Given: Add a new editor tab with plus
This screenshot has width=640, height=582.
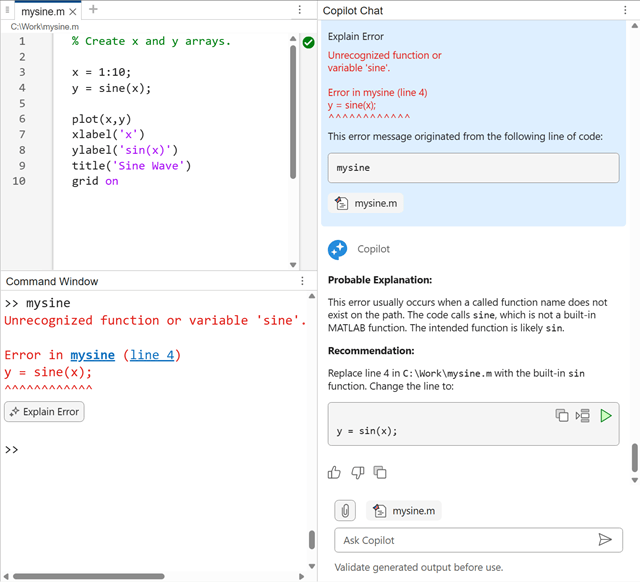Looking at the screenshot, I should tap(93, 9).
